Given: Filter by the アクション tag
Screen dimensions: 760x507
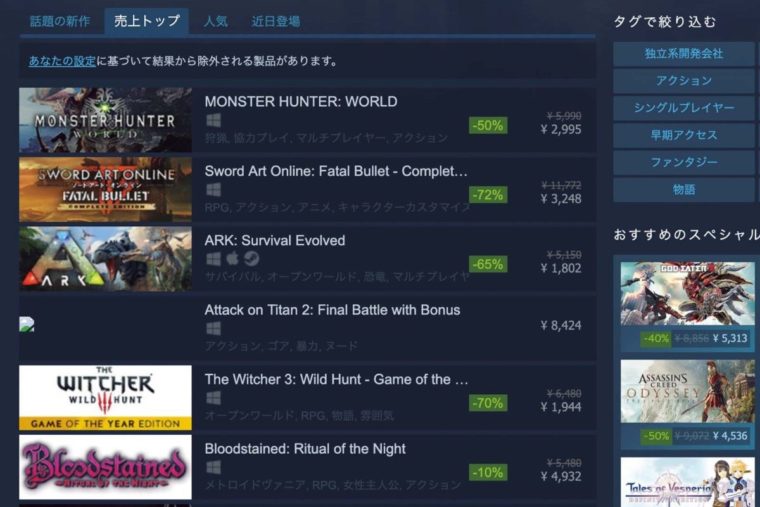Looking at the screenshot, I should point(683,81).
